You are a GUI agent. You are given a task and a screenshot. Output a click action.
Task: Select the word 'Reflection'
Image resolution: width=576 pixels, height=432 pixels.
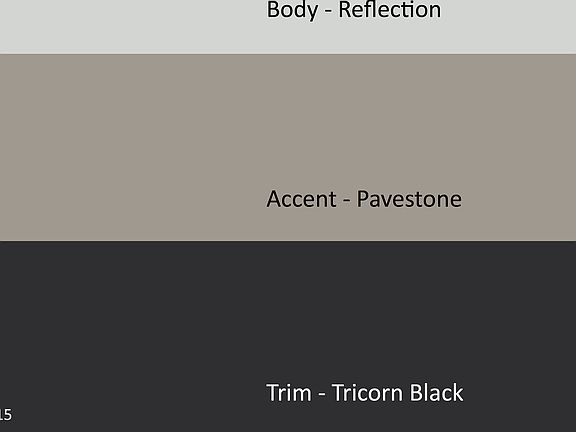(x=390, y=10)
